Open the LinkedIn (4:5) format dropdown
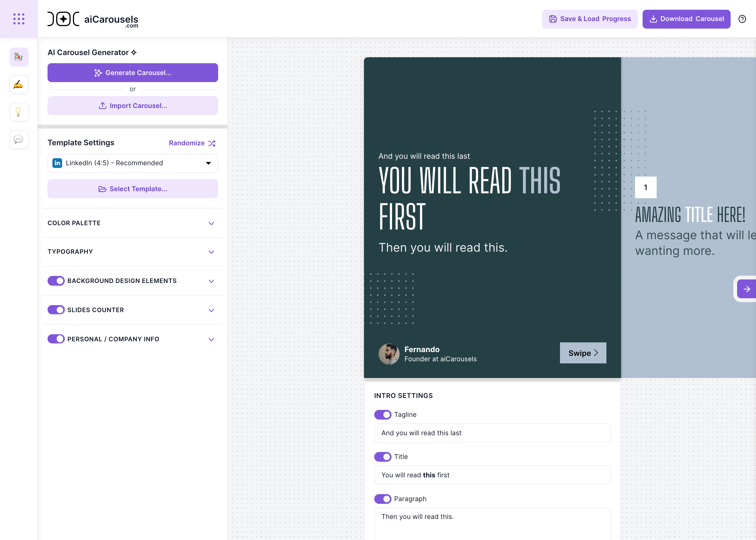The width and height of the screenshot is (756, 540). (133, 163)
